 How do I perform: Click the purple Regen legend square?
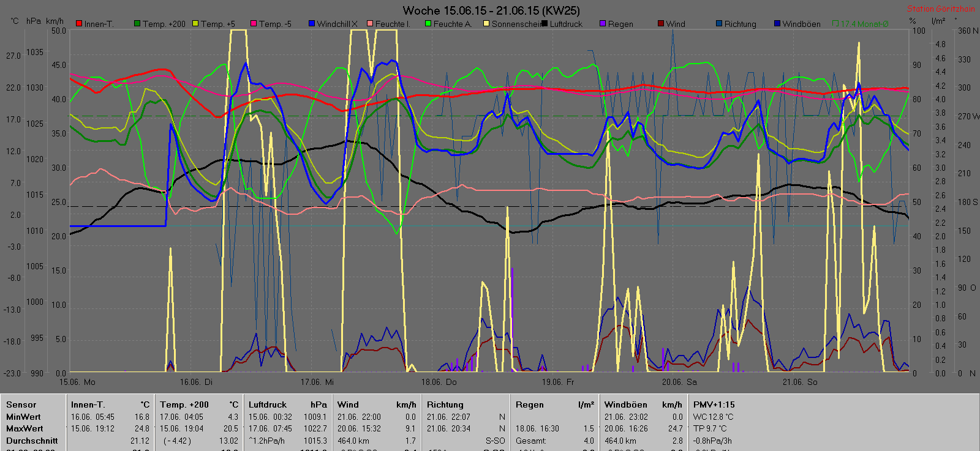point(603,24)
